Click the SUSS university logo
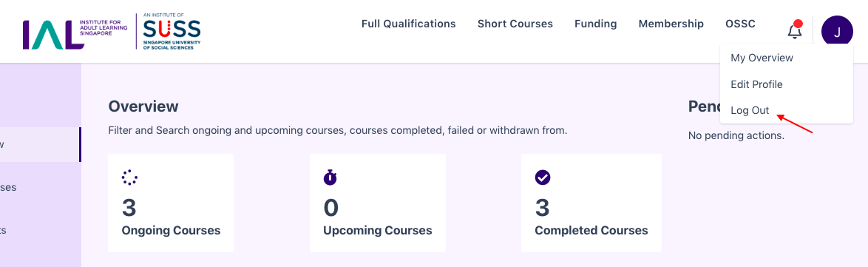The width and height of the screenshot is (868, 267). (x=172, y=32)
